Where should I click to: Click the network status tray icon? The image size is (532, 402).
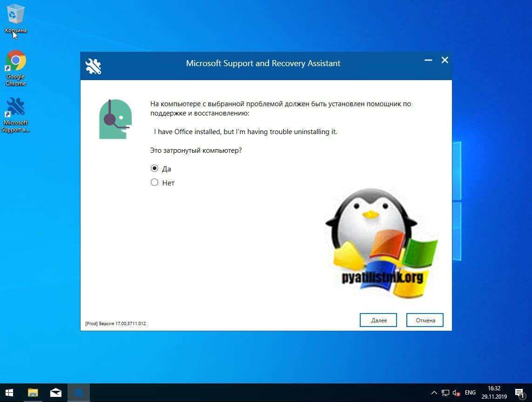click(445, 393)
